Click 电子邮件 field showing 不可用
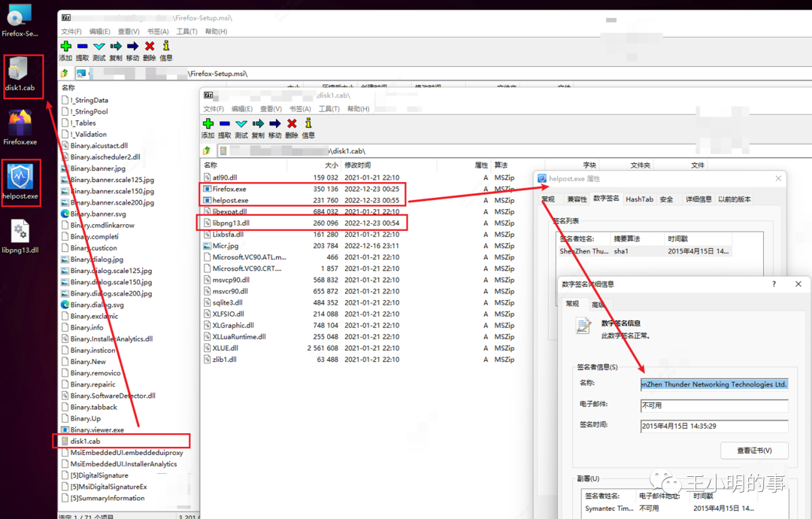812x519 pixels. tap(714, 405)
